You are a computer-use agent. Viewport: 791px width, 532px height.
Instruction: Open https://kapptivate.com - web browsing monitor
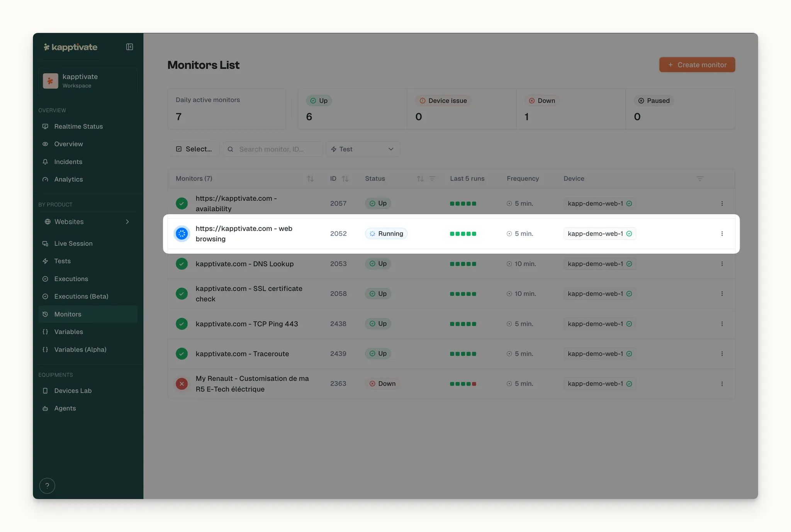pyautogui.click(x=244, y=234)
